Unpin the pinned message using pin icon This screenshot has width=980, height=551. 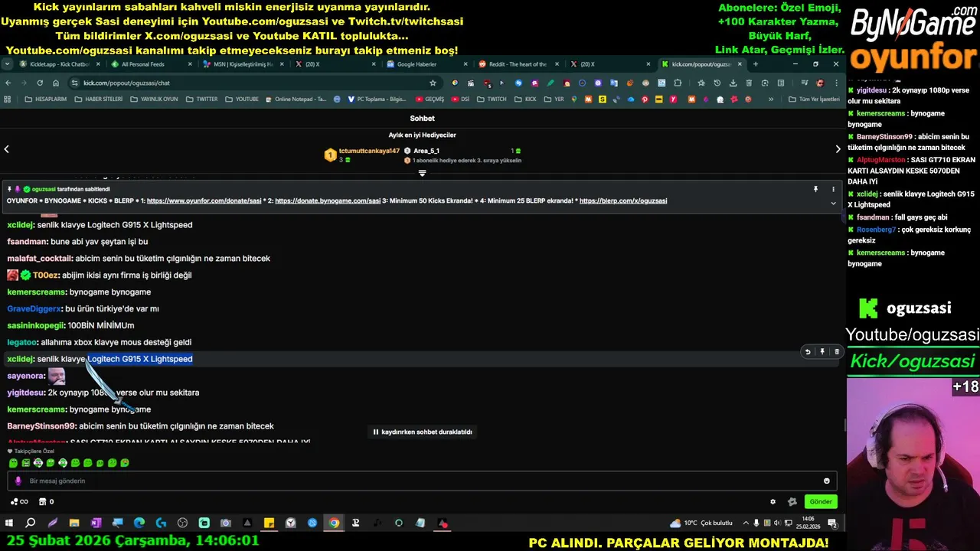[815, 188]
